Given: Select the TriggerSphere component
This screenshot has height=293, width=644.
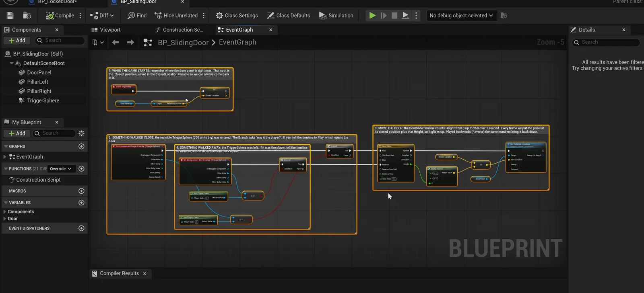Looking at the screenshot, I should pos(43,101).
